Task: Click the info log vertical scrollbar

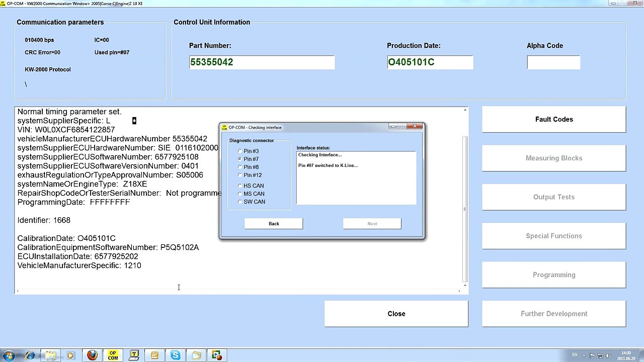Action: (x=465, y=209)
